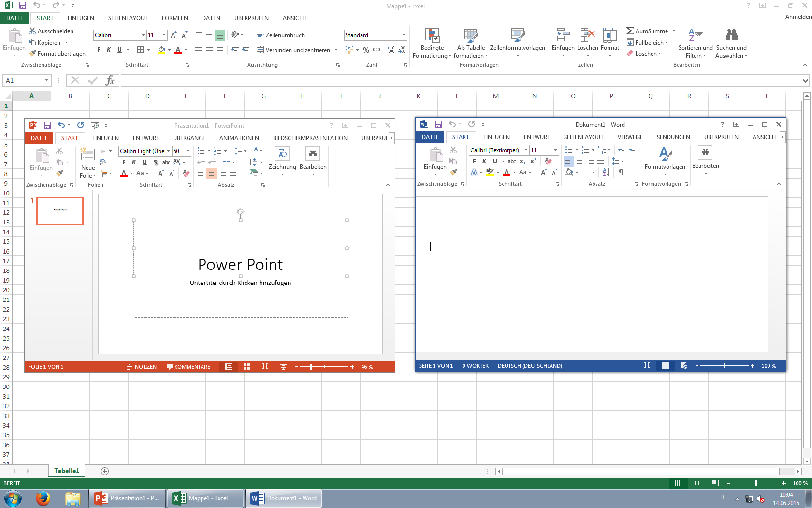Image resolution: width=812 pixels, height=508 pixels.
Task: Show paragraph marks in Word
Action: tap(621, 172)
